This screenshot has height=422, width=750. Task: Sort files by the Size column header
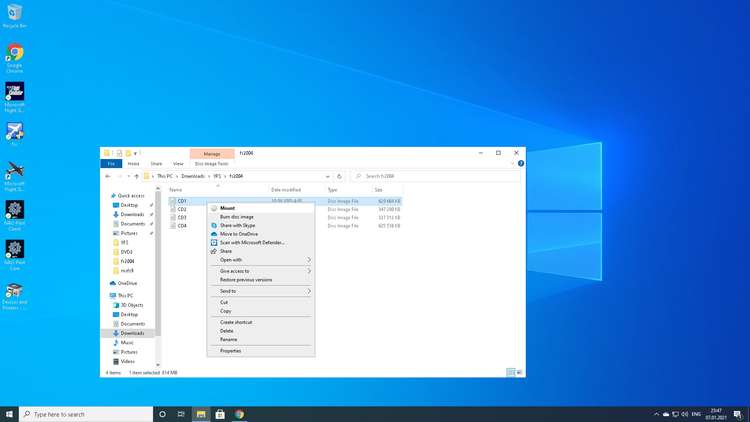[x=379, y=189]
